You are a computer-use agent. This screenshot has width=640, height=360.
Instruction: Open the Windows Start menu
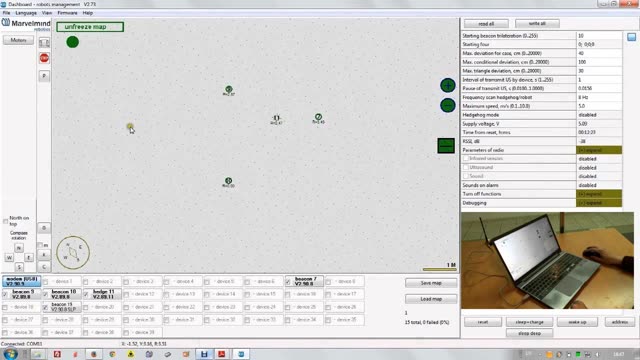pos(10,354)
